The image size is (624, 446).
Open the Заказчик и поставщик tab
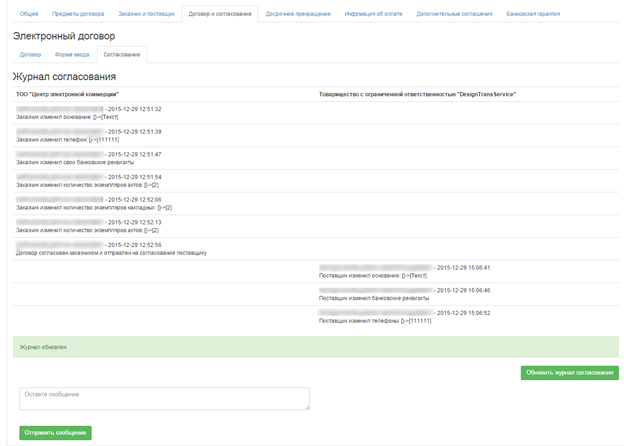coord(146,15)
